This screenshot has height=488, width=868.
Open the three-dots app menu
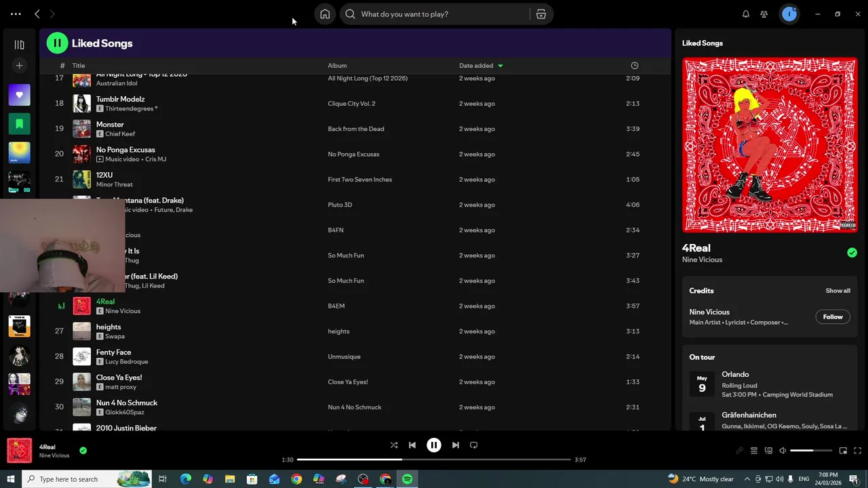click(16, 14)
